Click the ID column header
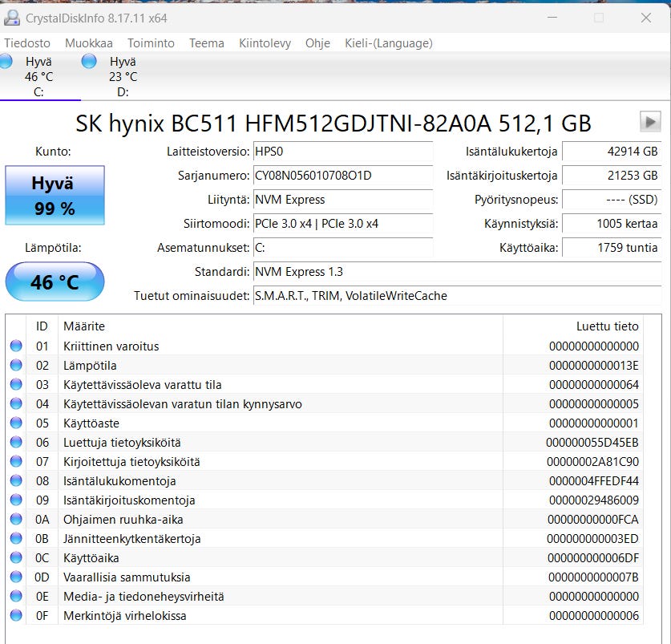 coord(42,326)
